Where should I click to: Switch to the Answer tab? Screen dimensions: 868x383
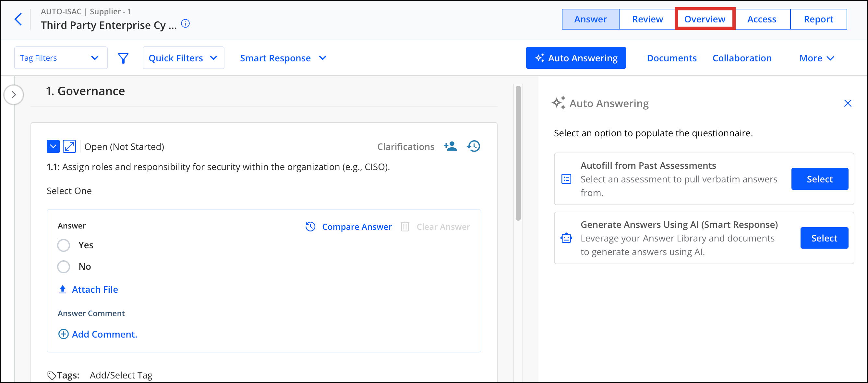(x=590, y=19)
